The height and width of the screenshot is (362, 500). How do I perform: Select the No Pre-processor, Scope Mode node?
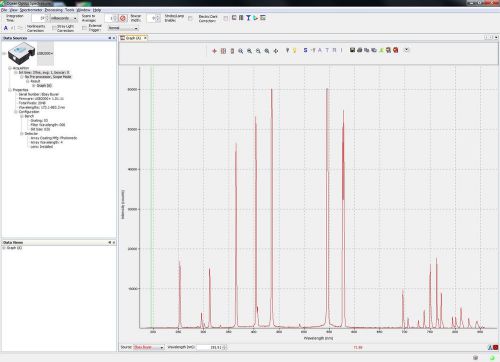click(48, 77)
